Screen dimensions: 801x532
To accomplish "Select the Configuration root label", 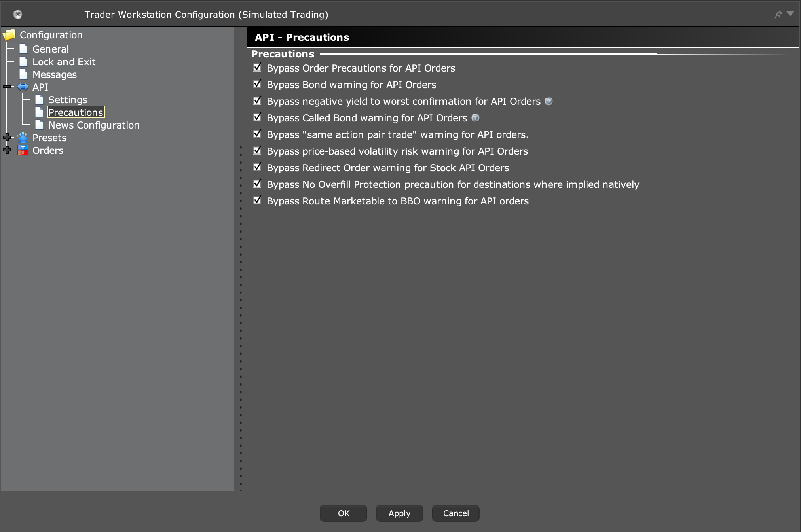I will tap(51, 35).
